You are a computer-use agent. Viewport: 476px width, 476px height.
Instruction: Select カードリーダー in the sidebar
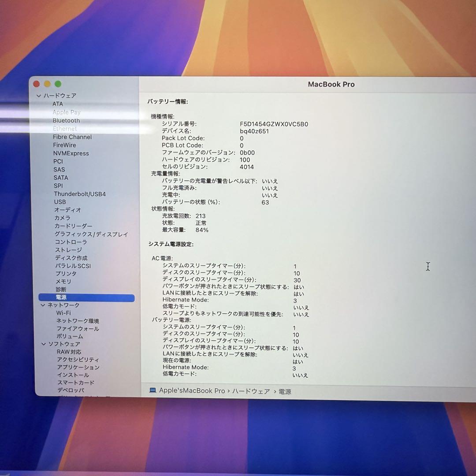coord(73,226)
